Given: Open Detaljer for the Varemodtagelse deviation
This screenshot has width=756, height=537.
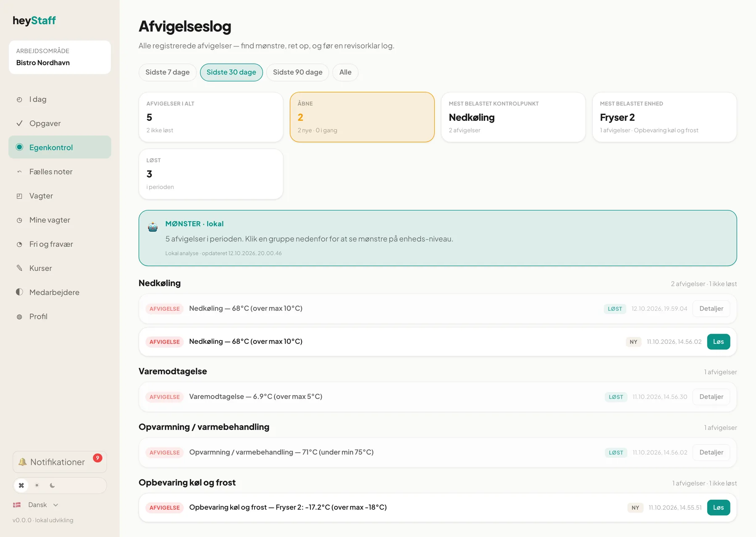Looking at the screenshot, I should [x=711, y=397].
